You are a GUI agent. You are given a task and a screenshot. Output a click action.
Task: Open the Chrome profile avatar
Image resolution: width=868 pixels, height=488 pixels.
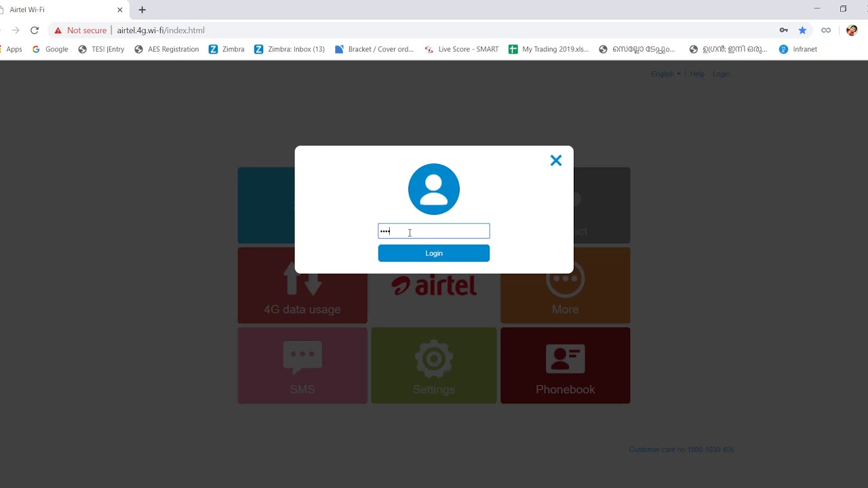tap(852, 30)
